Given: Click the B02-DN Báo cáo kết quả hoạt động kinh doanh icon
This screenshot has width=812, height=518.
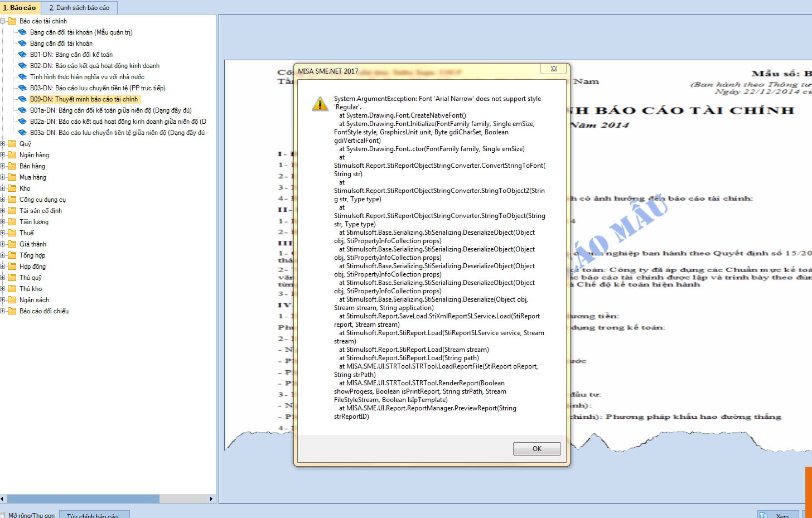Looking at the screenshot, I should [22, 66].
